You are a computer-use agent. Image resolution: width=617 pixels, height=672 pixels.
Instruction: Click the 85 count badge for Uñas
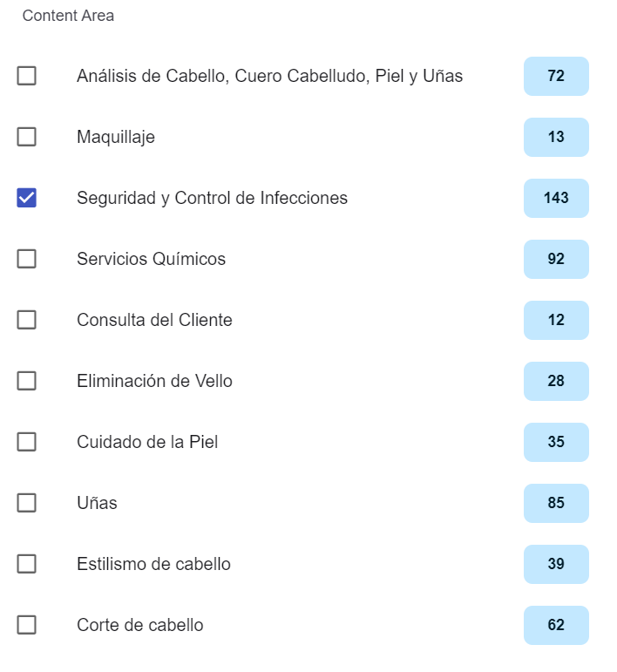coord(556,503)
